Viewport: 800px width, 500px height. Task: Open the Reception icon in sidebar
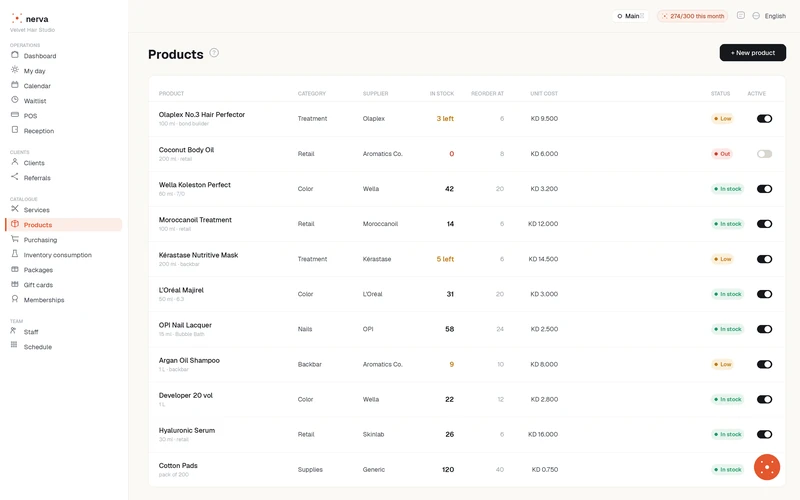pyautogui.click(x=15, y=130)
